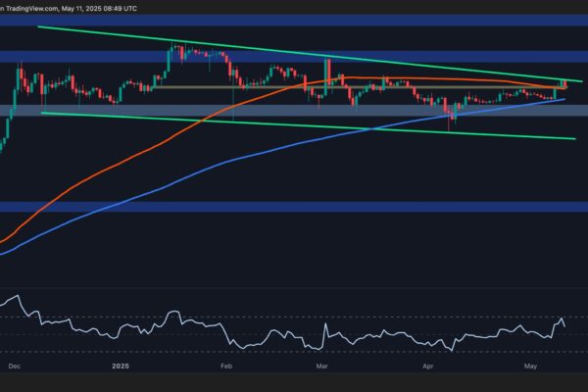
Task: Click the May label on time axis
Action: click(x=530, y=367)
